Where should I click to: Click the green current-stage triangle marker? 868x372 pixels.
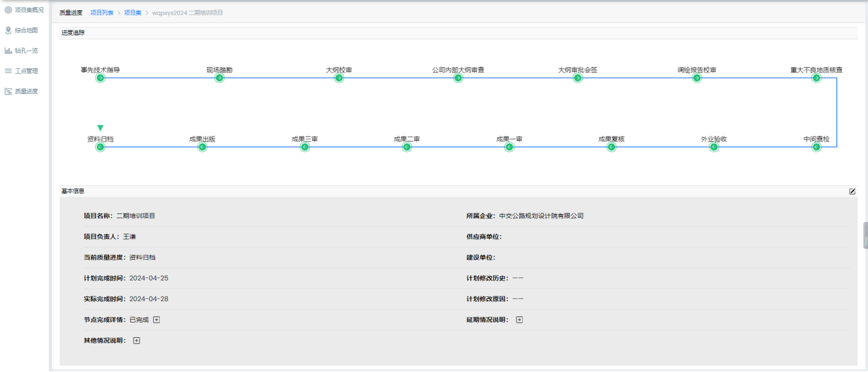[x=100, y=128]
